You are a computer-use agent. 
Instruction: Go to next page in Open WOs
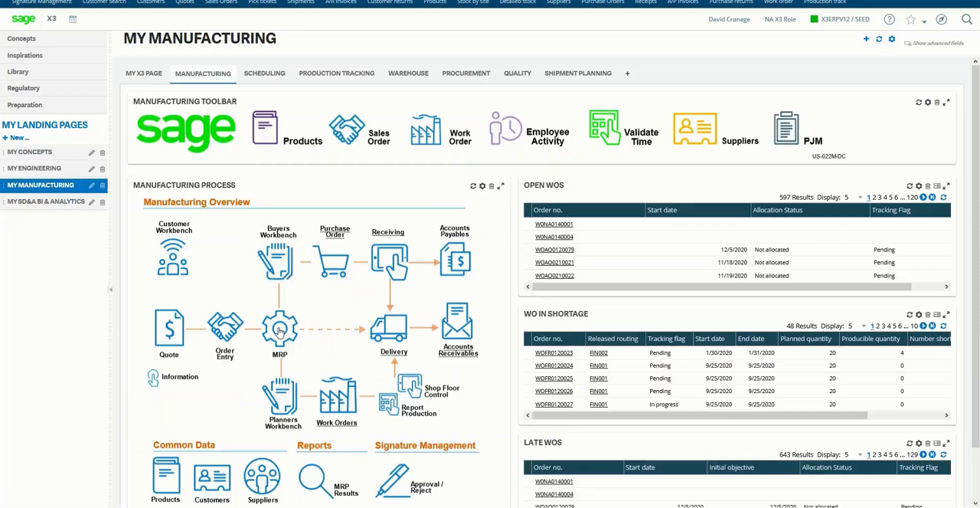923,198
